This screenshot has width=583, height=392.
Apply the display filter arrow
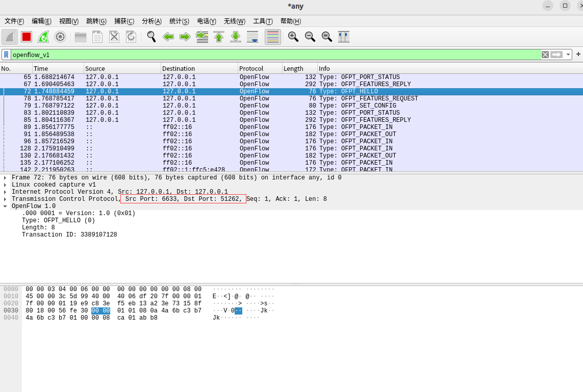click(556, 55)
